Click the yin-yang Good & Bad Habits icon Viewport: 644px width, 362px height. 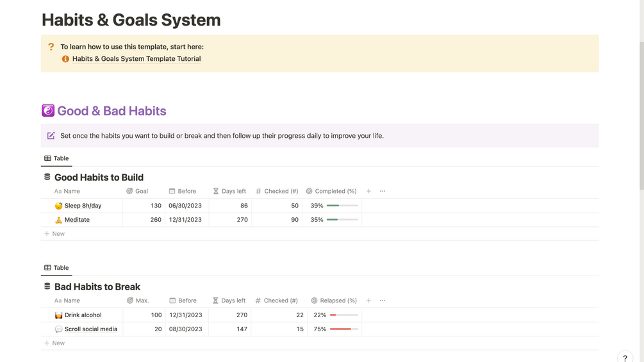click(x=48, y=111)
